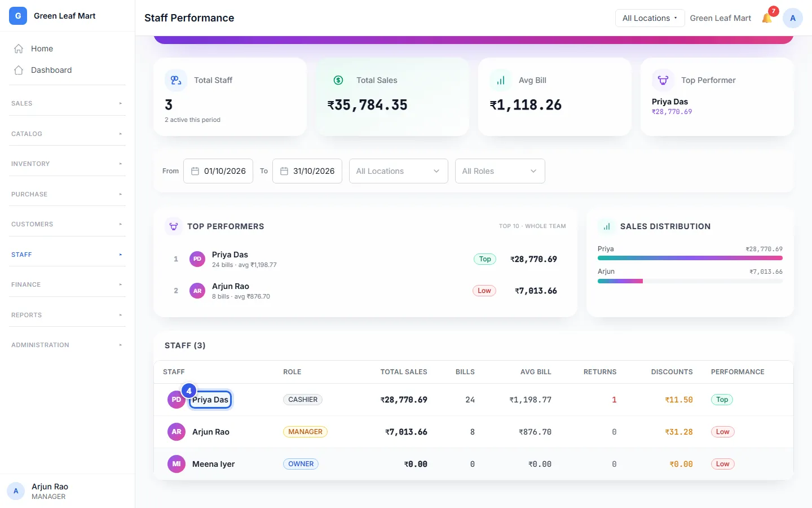This screenshot has width=812, height=508.
Task: Expand the PURCHASE sidebar section
Action: 67,194
